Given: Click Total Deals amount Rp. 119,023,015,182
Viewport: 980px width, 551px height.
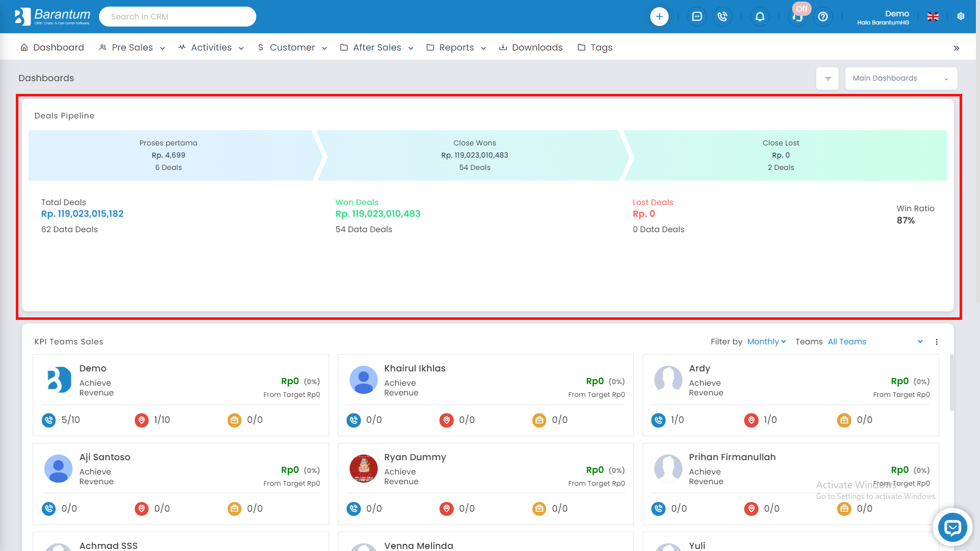Looking at the screenshot, I should coord(82,214).
